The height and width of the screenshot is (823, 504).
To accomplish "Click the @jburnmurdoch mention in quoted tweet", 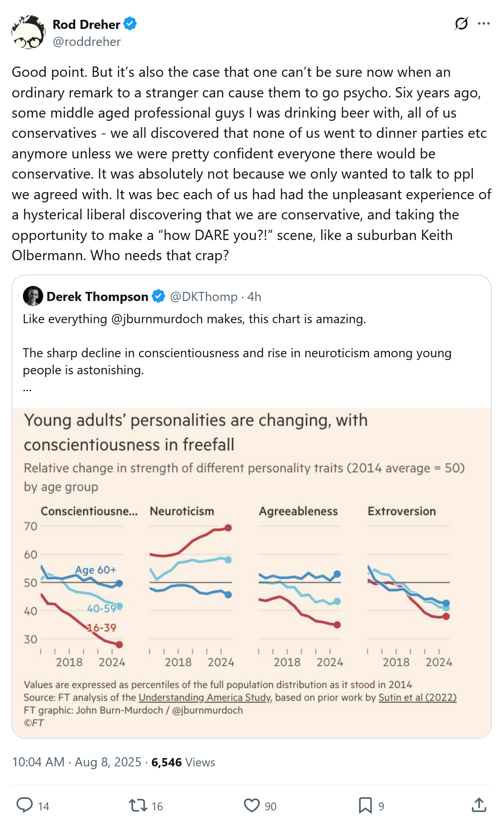I will point(157,319).
